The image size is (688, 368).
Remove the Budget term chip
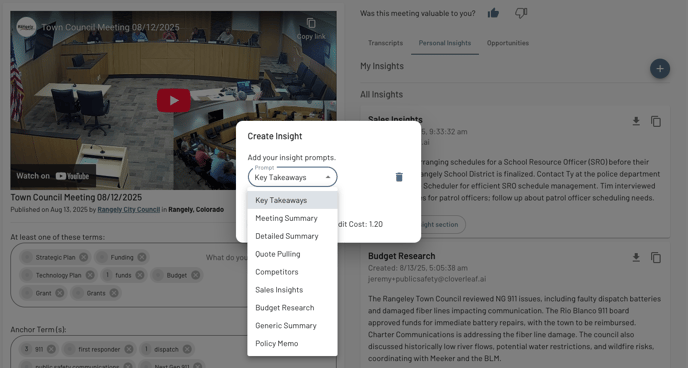point(195,275)
